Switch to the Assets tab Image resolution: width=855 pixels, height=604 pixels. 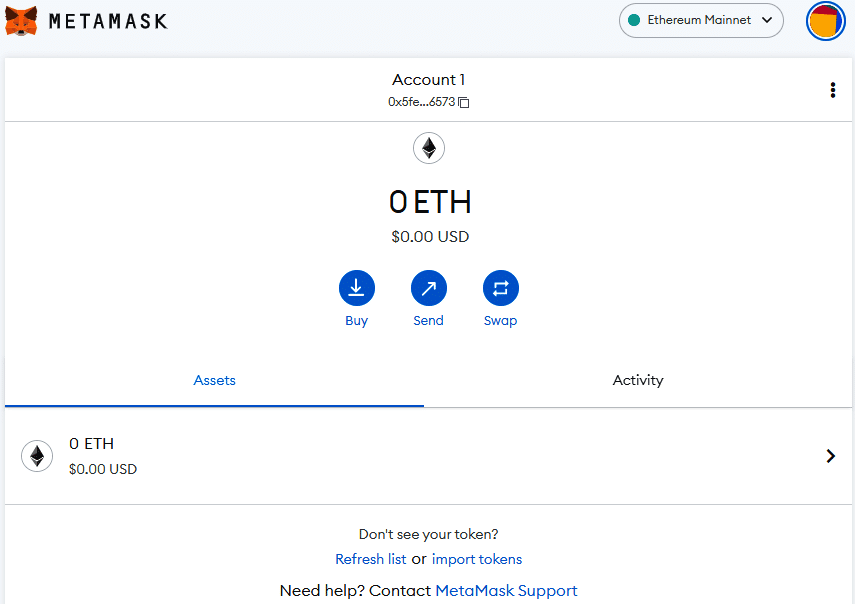[214, 380]
